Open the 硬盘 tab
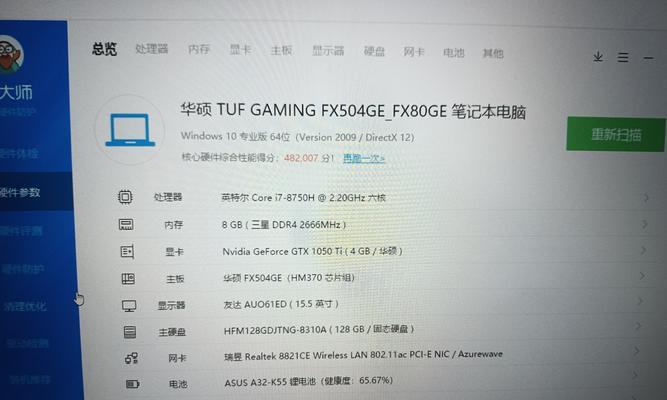The image size is (667, 400). point(374,51)
